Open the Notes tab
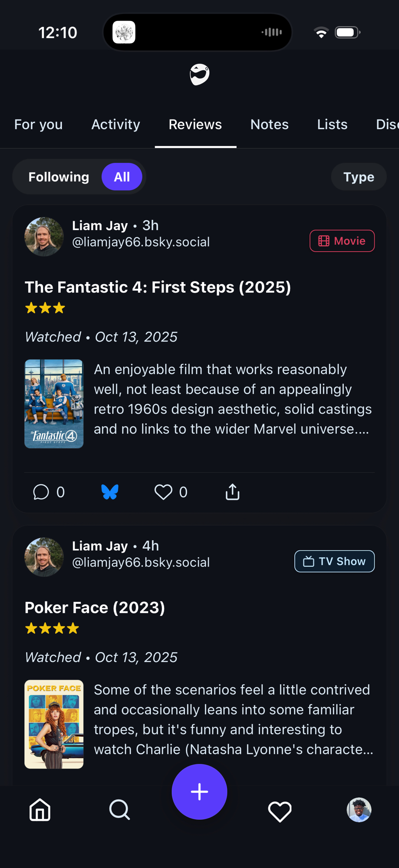The width and height of the screenshot is (399, 868). tap(269, 125)
